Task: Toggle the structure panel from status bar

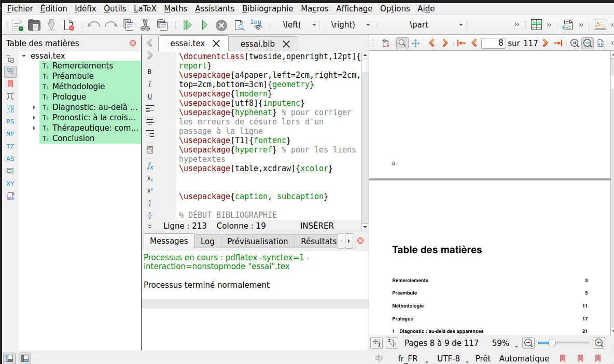Action: (9, 358)
